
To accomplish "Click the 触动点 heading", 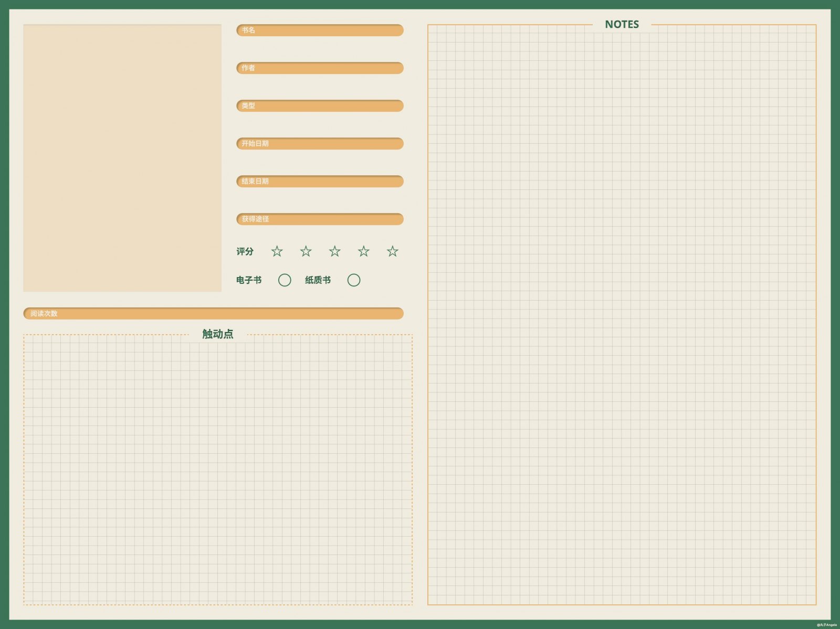I will (218, 334).
